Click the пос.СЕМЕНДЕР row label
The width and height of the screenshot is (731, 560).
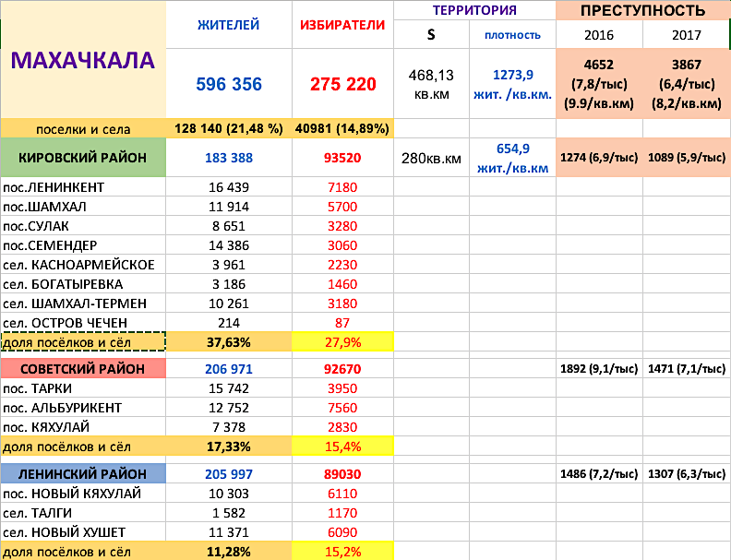(83, 245)
